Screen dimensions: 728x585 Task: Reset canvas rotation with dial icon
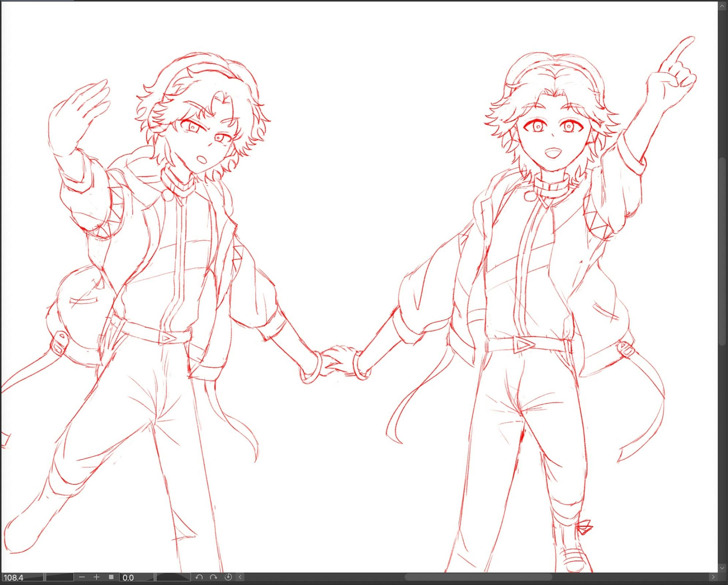[228, 577]
